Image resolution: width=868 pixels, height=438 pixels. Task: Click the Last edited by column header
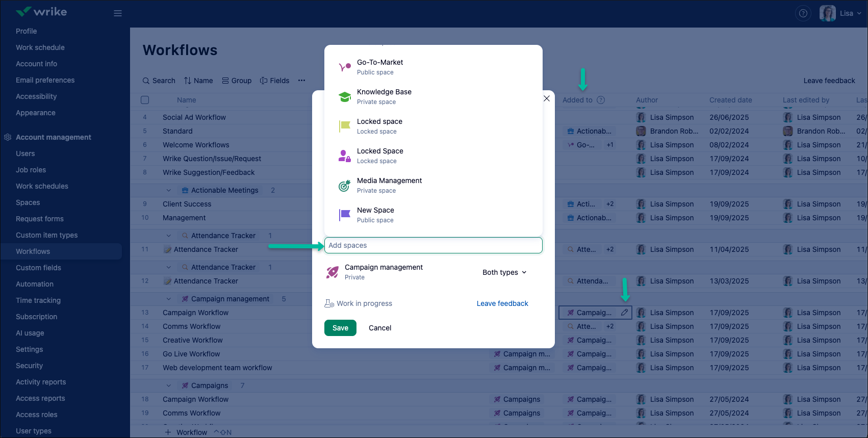(x=806, y=100)
